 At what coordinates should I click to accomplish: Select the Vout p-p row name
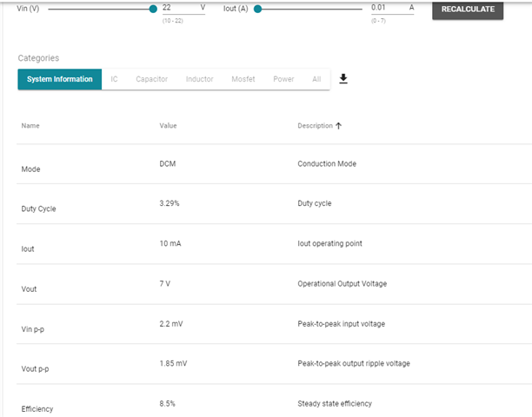pos(35,369)
